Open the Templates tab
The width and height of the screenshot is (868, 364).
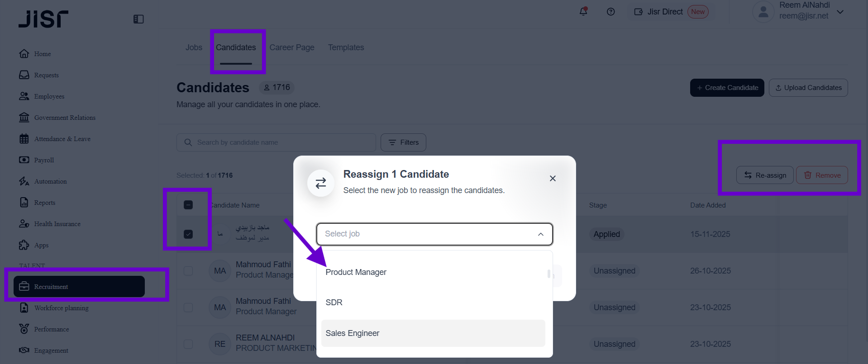[346, 47]
